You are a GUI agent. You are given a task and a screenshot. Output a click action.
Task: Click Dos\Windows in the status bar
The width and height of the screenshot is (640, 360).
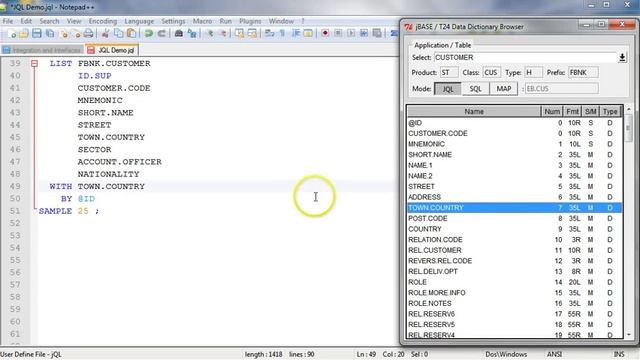pos(506,354)
